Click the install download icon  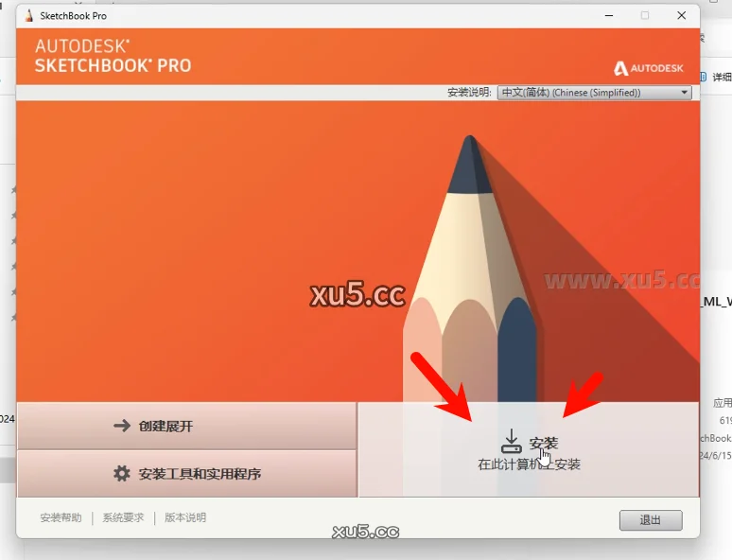point(512,442)
